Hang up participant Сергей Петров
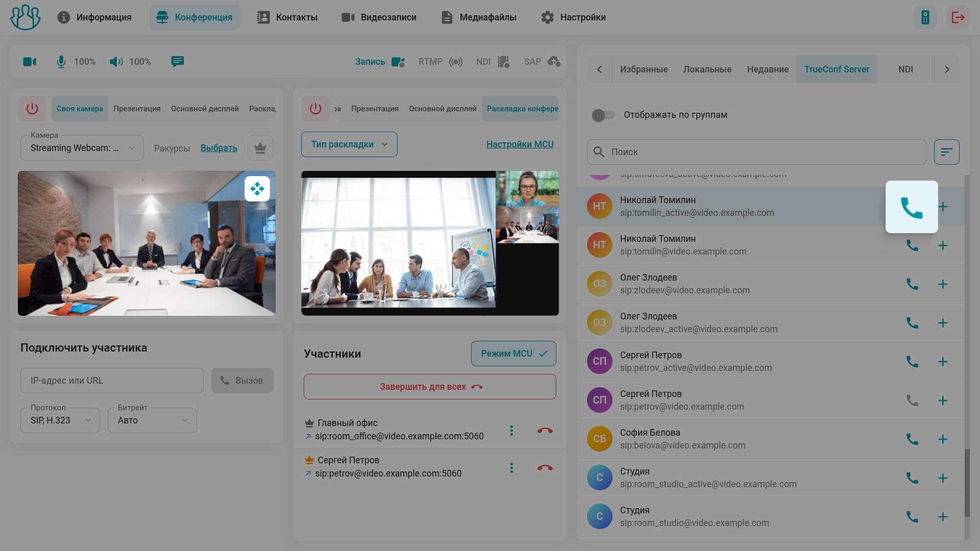The height and width of the screenshot is (551, 980). click(x=545, y=468)
